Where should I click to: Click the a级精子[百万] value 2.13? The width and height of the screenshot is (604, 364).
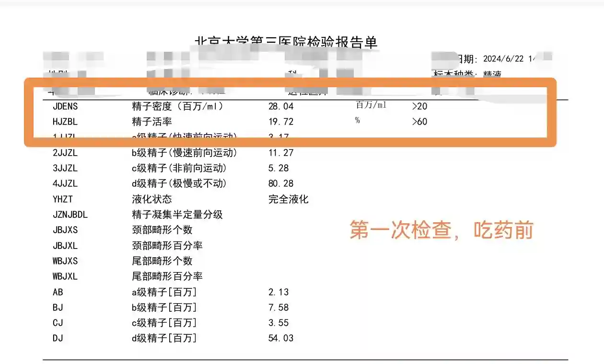(x=279, y=292)
